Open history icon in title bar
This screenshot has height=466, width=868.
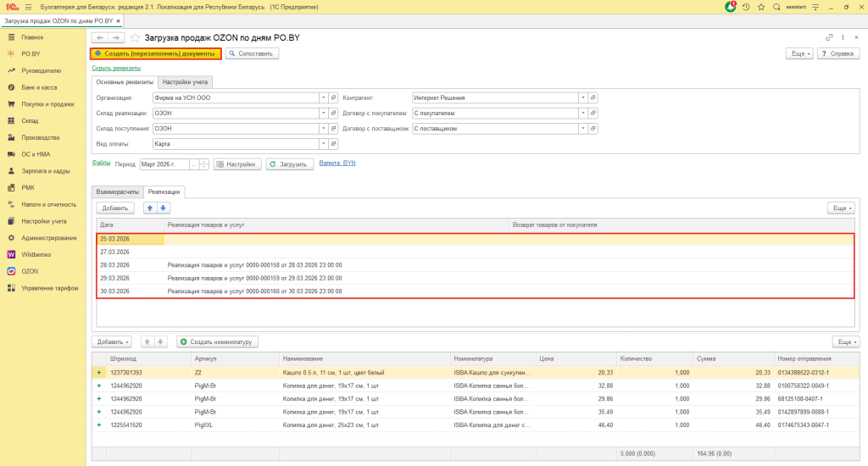[746, 7]
